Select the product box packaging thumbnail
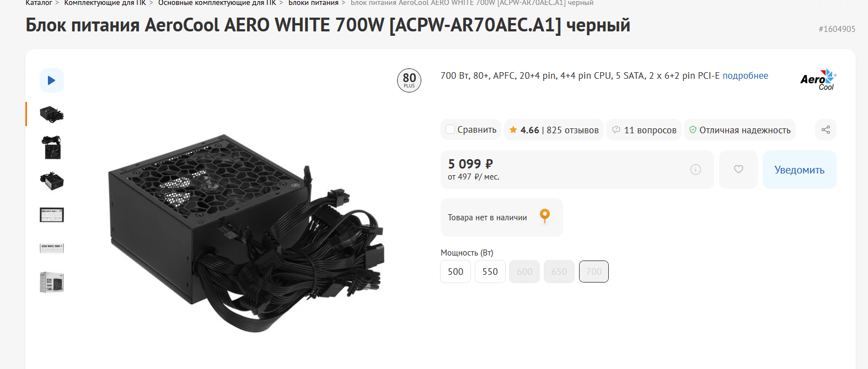Screen dimensions: 868x369 (52, 282)
